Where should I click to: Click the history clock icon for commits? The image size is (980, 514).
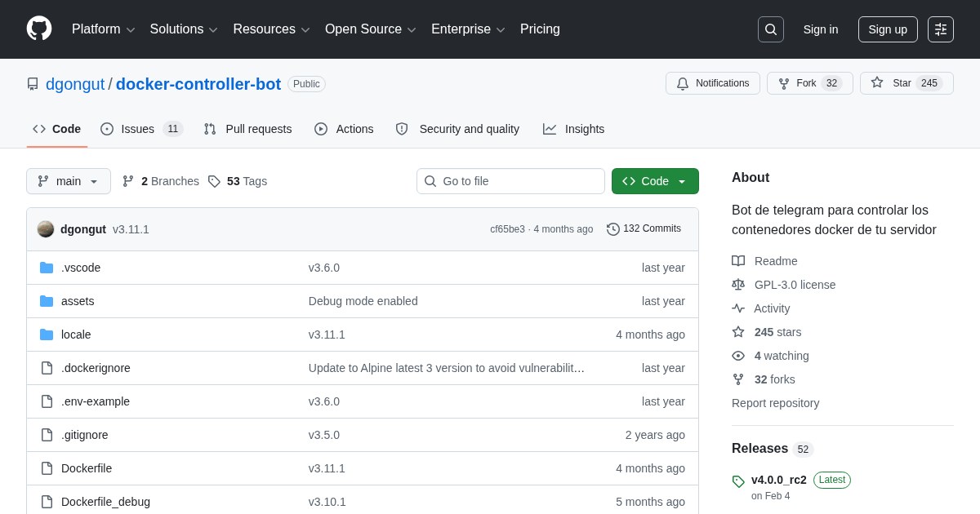point(613,229)
